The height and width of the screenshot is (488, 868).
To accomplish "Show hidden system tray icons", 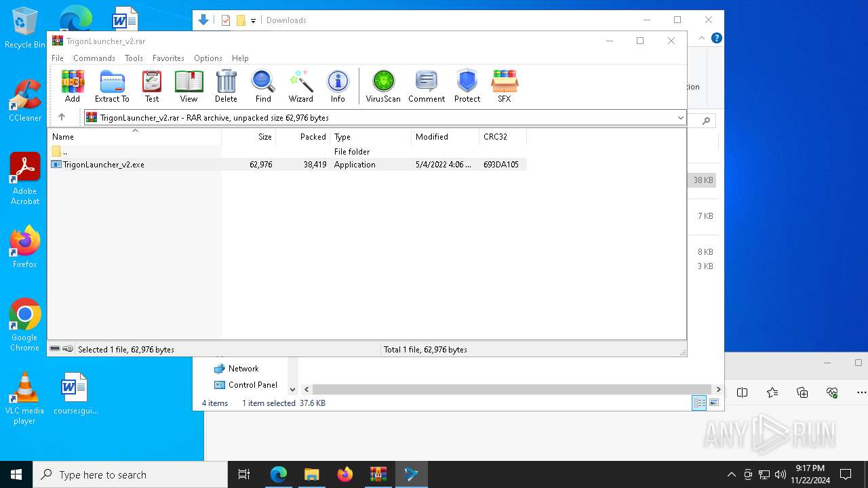I will coord(731,474).
